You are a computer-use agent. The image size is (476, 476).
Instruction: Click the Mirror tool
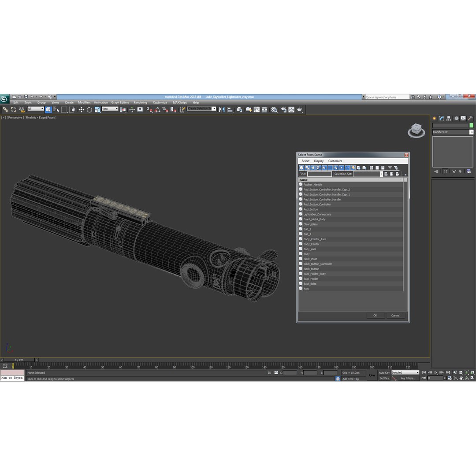[222, 110]
